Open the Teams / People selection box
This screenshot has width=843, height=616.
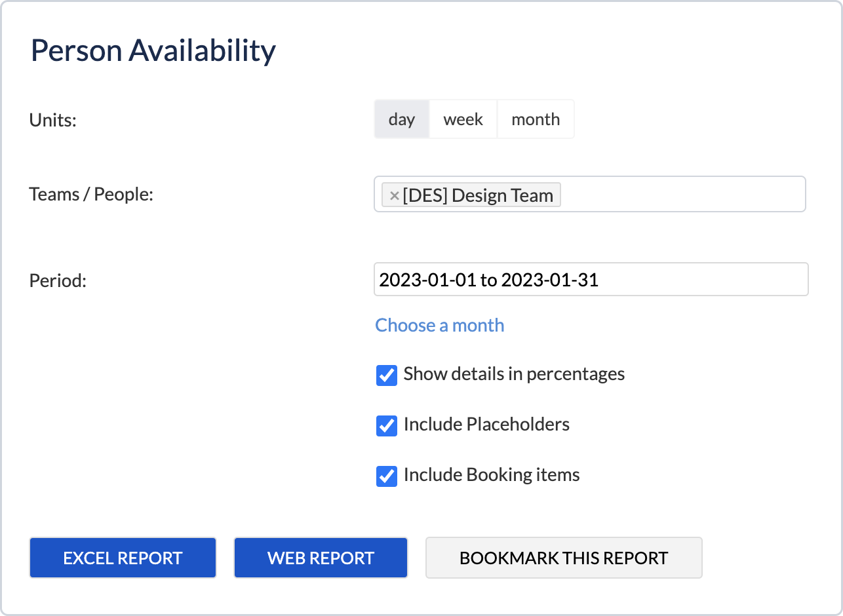tap(682, 195)
